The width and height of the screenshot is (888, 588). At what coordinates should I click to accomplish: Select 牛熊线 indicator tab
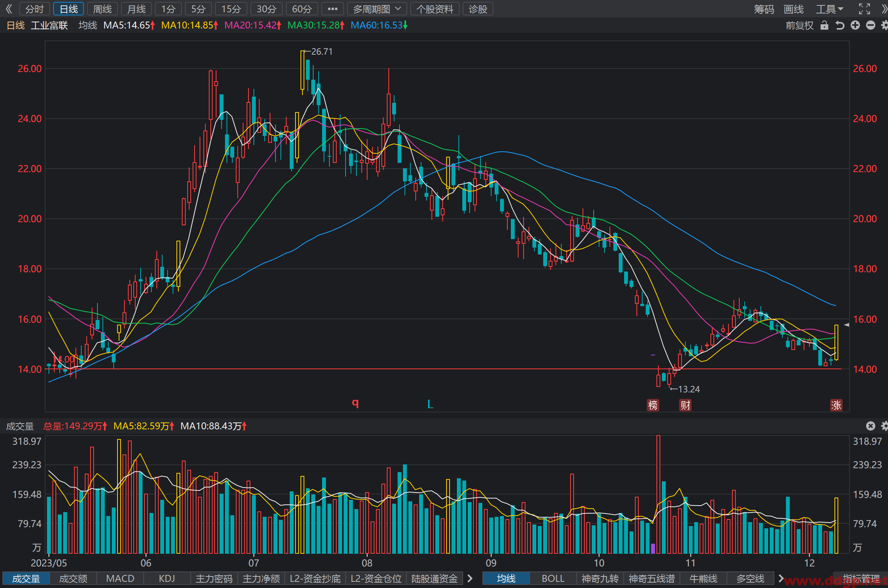point(703,578)
